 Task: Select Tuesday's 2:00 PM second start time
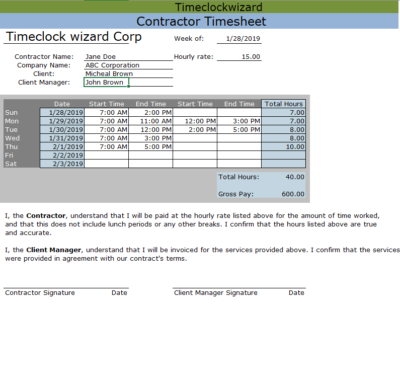click(195, 130)
